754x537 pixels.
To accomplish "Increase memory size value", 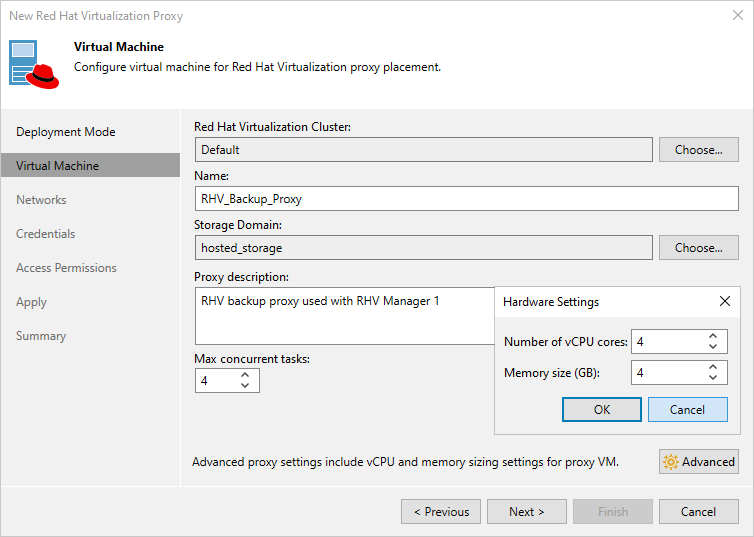I will coord(712,367).
